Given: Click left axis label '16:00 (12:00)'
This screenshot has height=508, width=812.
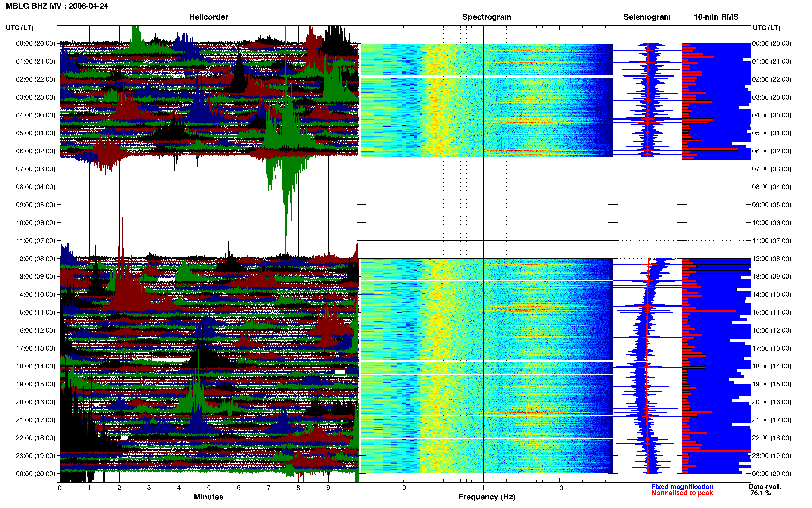Looking at the screenshot, I should [36, 330].
